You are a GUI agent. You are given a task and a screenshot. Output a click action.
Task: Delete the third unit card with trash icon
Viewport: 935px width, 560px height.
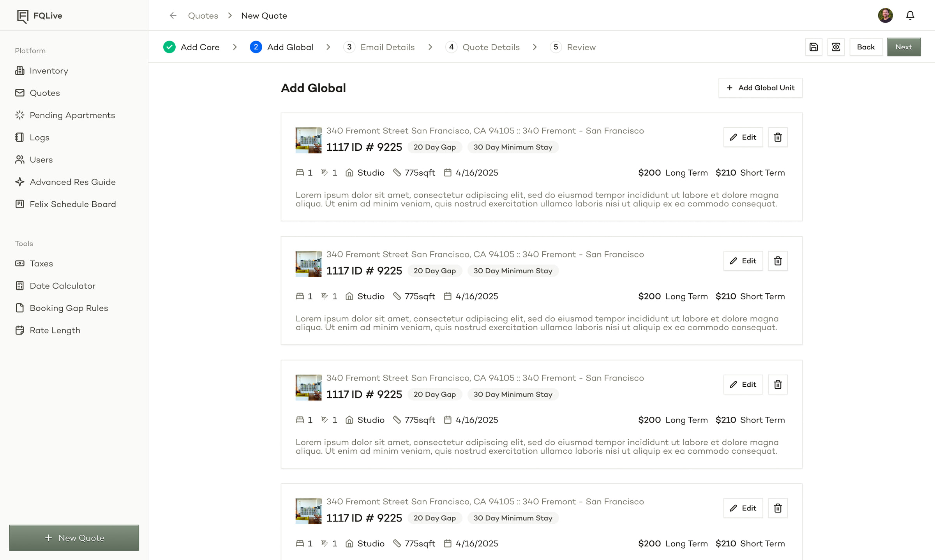pos(778,384)
